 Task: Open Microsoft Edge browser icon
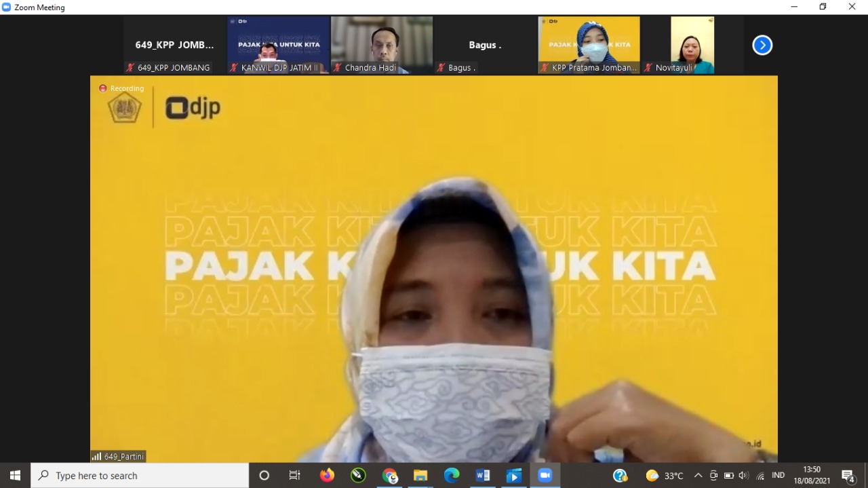pos(452,476)
